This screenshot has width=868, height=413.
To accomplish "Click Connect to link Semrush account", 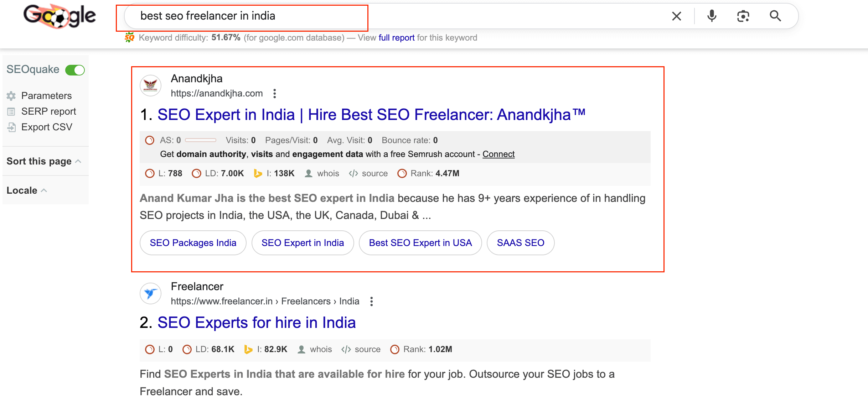I will [x=498, y=154].
